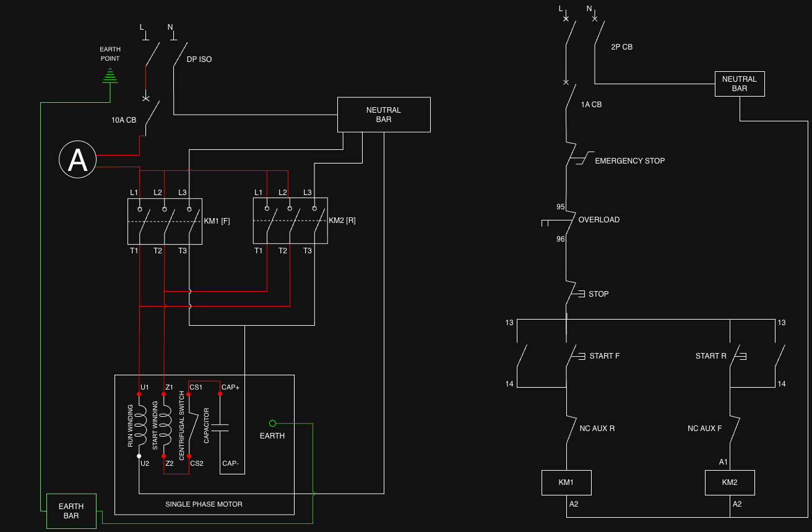Select the START R label
Screen dimensions: 812x532
tap(711, 356)
